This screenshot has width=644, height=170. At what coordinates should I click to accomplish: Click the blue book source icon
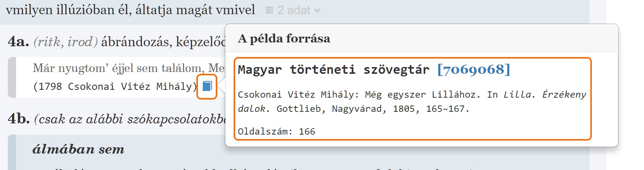(x=207, y=86)
